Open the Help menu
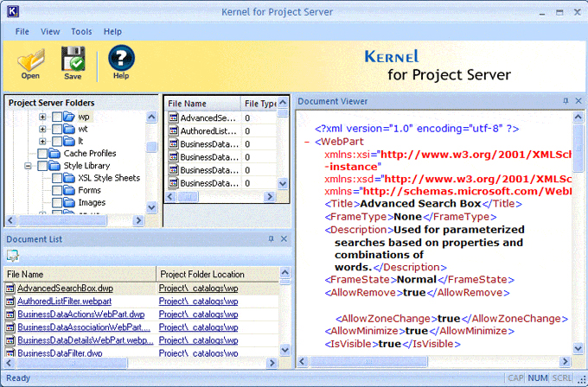 [112, 32]
